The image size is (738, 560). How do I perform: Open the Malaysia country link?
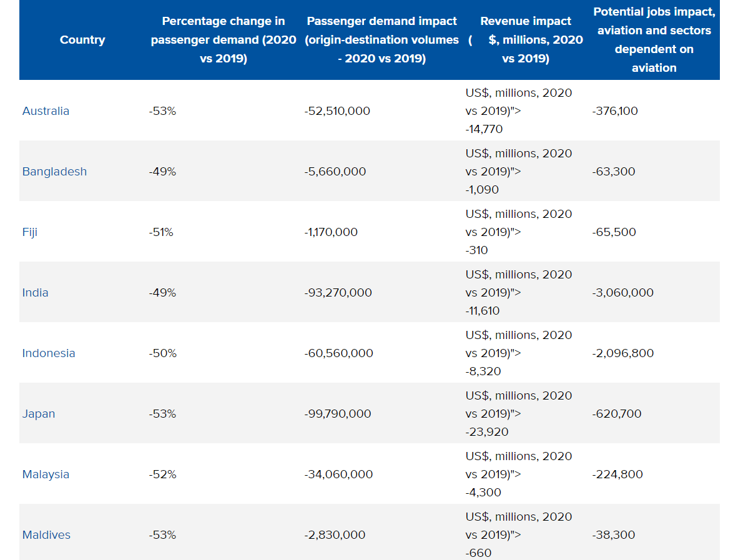coord(46,474)
